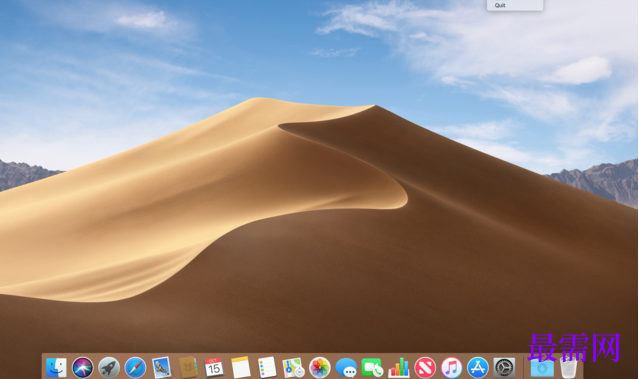Viewport: 639px width, 379px height.
Task: Open Maps icon in Dock
Action: [x=293, y=368]
